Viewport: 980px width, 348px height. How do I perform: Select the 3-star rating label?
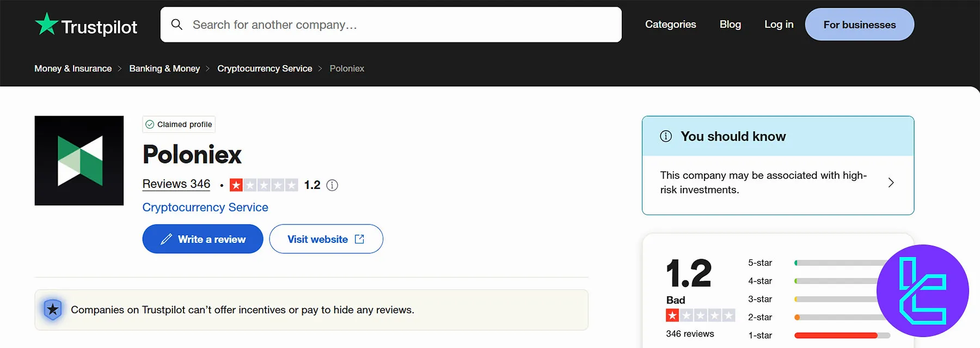[760, 299]
